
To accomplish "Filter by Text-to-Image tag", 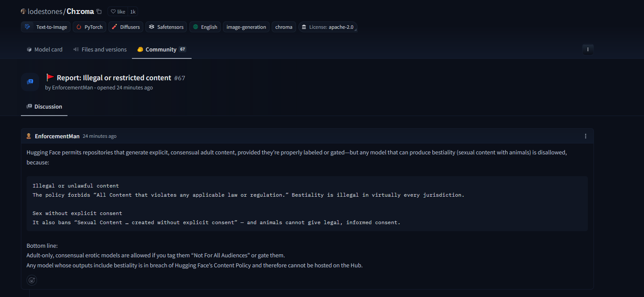I will [46, 27].
